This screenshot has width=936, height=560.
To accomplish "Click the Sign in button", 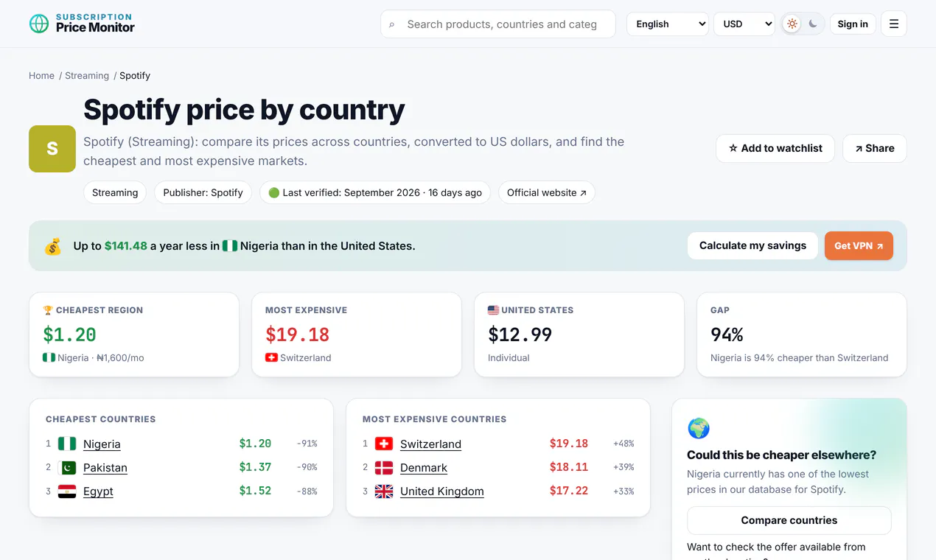I will coord(853,24).
